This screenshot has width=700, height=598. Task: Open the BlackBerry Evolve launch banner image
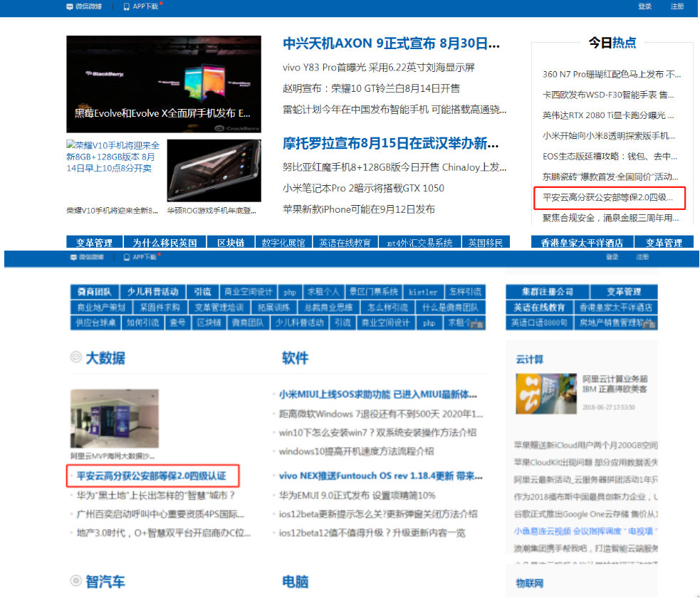coord(164,84)
